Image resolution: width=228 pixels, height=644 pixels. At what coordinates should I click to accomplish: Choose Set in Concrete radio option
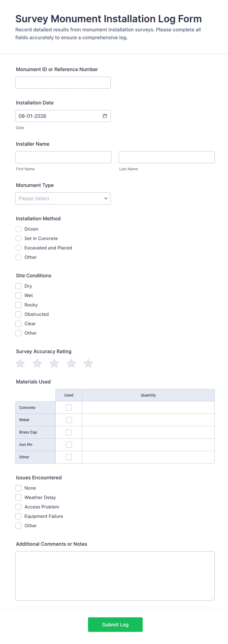(18, 238)
